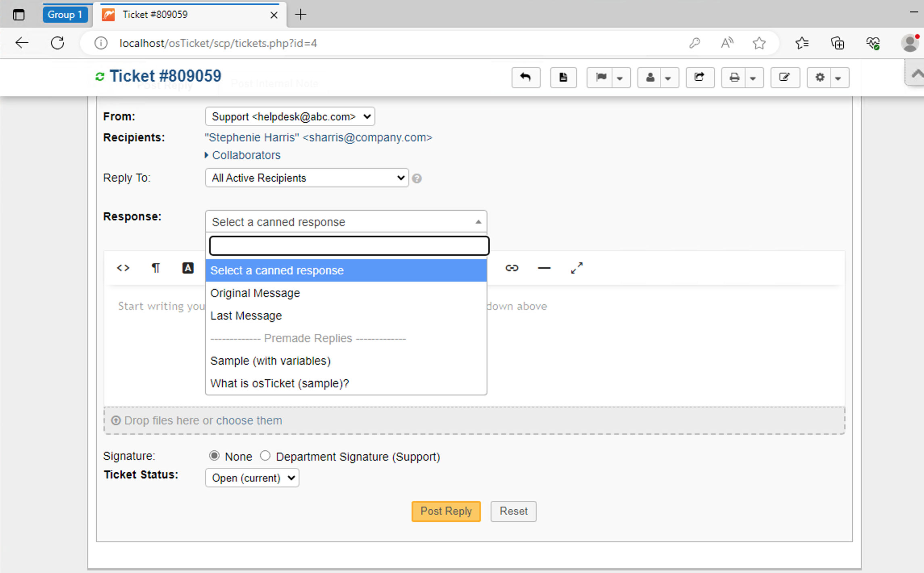Image resolution: width=924 pixels, height=573 pixels.
Task: Open the Reply To recipients dropdown
Action: click(307, 178)
